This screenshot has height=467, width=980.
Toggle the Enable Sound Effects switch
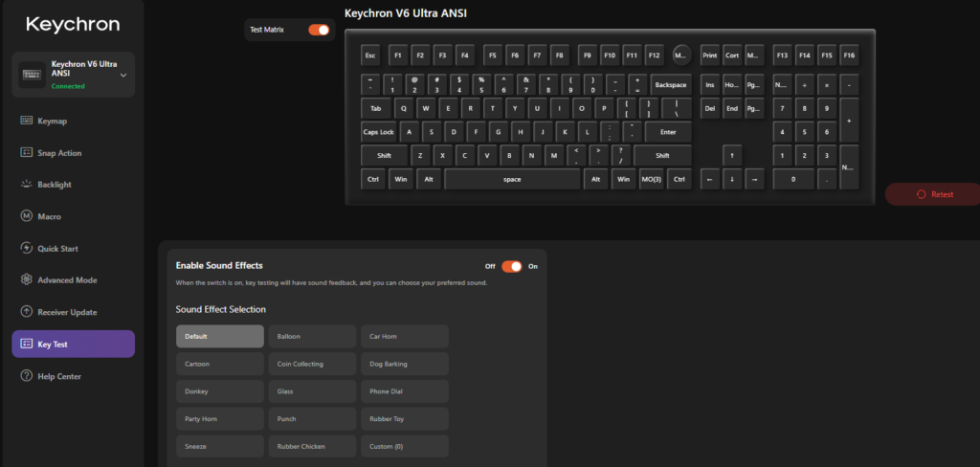(512, 266)
